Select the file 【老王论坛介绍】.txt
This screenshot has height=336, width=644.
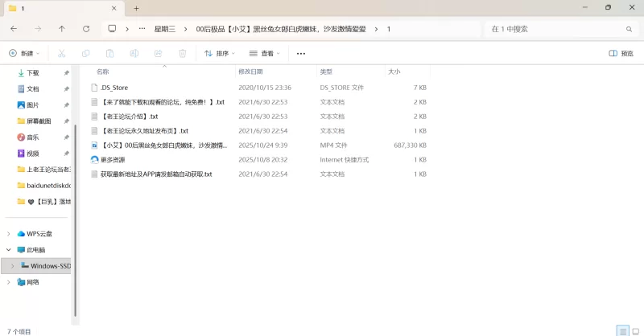[x=130, y=117]
